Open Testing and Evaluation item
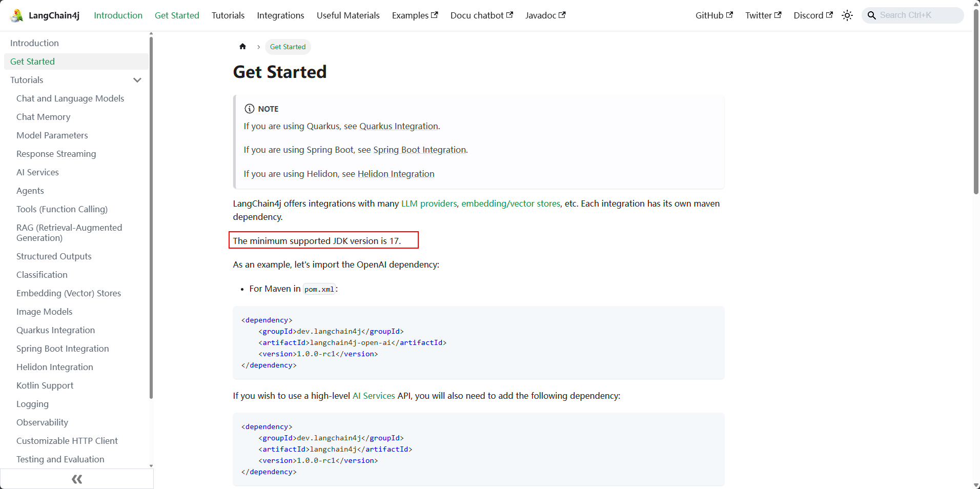This screenshot has height=489, width=980. (60, 459)
